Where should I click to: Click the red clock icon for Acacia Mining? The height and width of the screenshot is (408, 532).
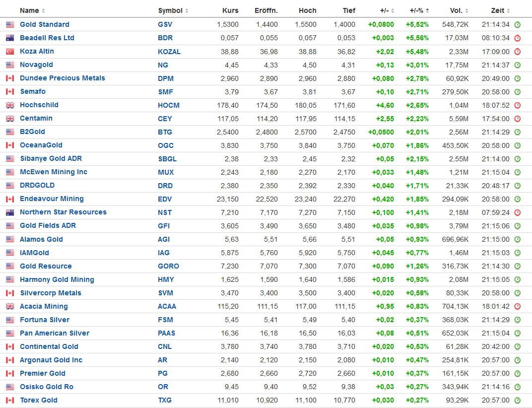point(518,306)
